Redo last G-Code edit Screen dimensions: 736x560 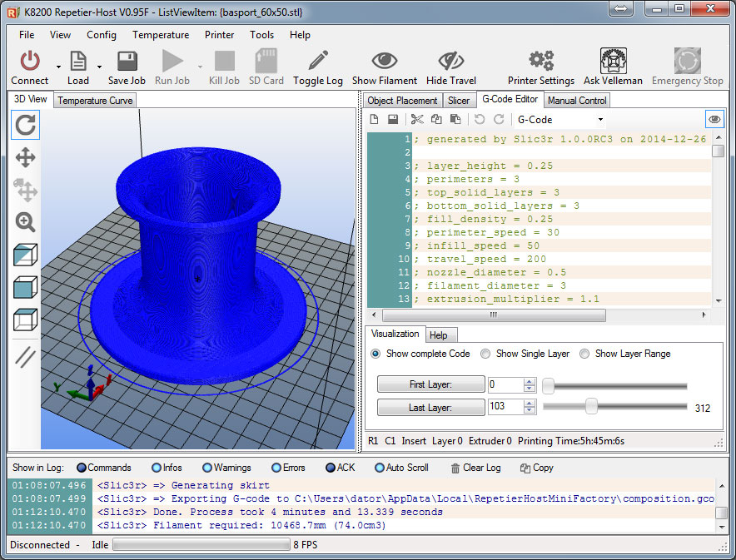pos(499,120)
